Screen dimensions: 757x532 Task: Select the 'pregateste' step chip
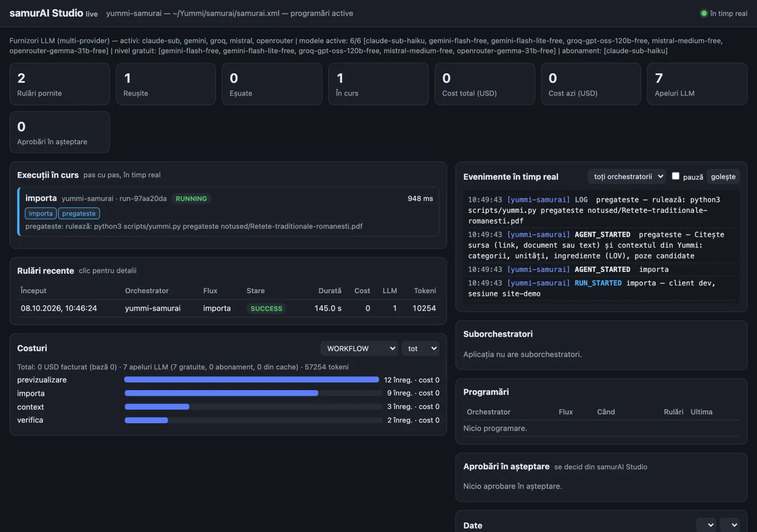click(79, 213)
